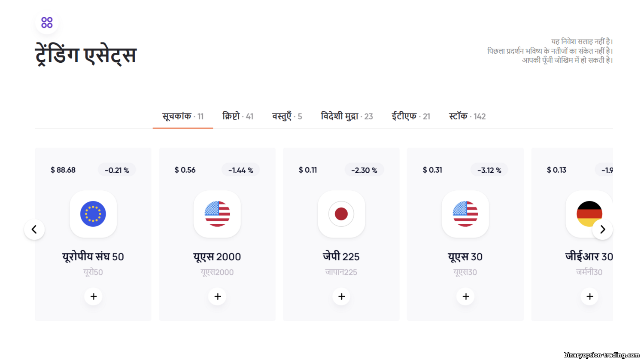Image resolution: width=644 pixels, height=363 pixels.
Task: Switch to विदेशी मुद्रा tab
Action: click(x=347, y=116)
